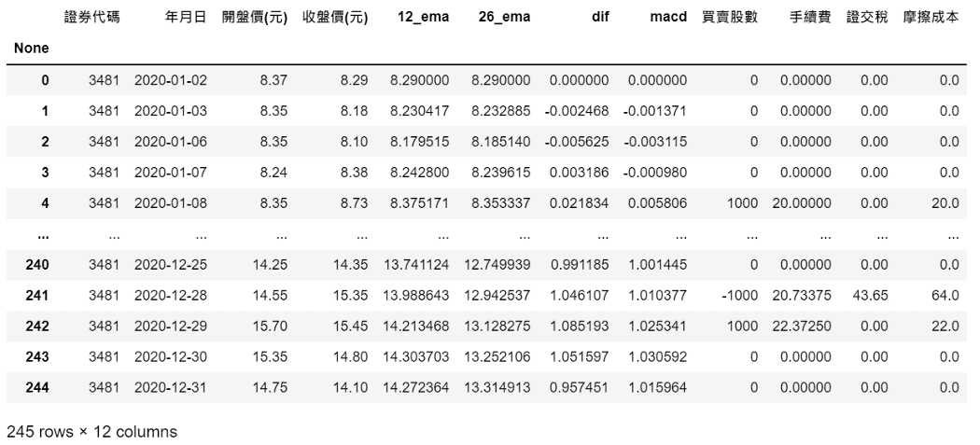Click the 買賣股數 column header
Viewport: 980px width, 445px height.
tap(730, 18)
